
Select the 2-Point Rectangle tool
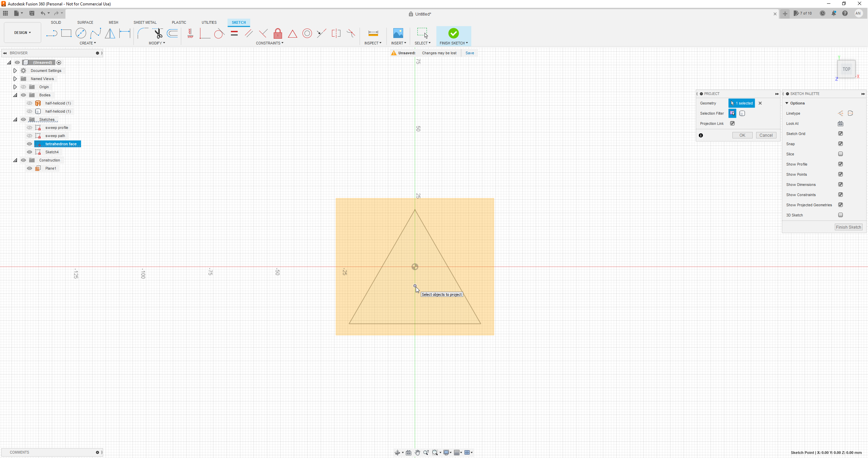pyautogui.click(x=66, y=33)
